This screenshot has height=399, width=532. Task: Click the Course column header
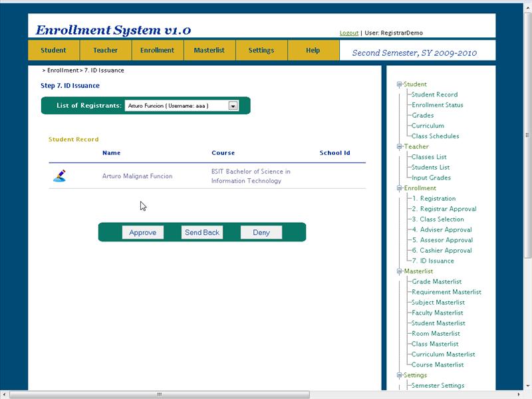223,153
